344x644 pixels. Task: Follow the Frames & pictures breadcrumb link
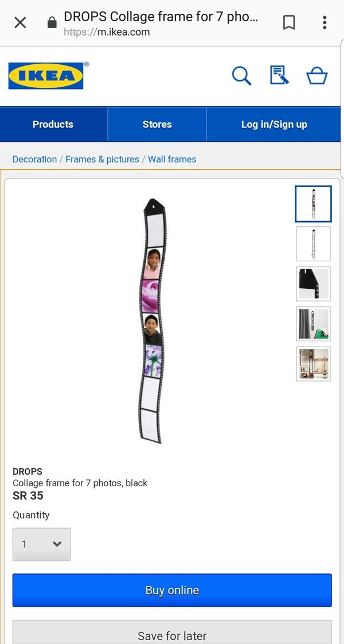point(103,160)
